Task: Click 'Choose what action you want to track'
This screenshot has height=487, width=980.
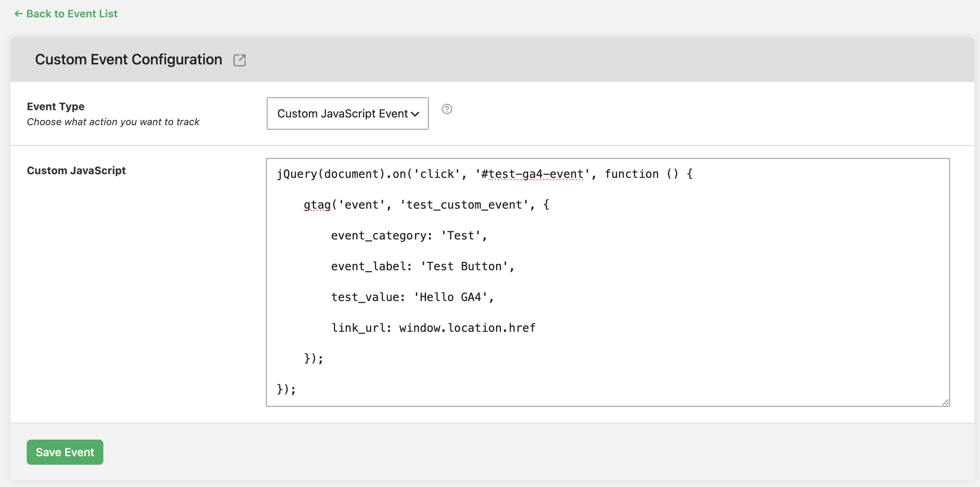Action: [113, 122]
